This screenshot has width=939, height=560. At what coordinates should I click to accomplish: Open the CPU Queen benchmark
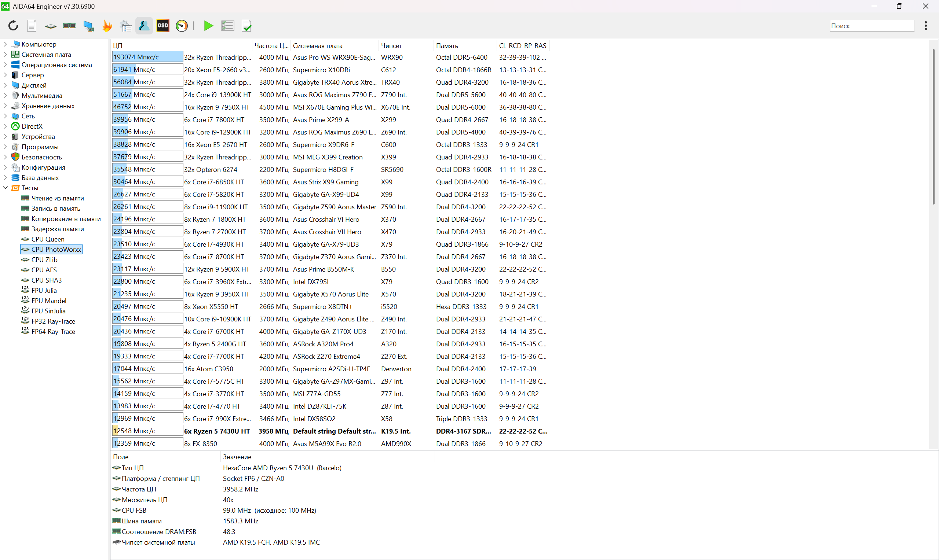point(48,239)
